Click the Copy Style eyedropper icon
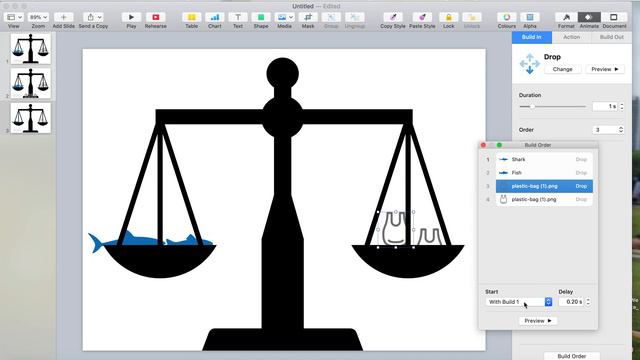This screenshot has height=360, width=640. pos(393,17)
